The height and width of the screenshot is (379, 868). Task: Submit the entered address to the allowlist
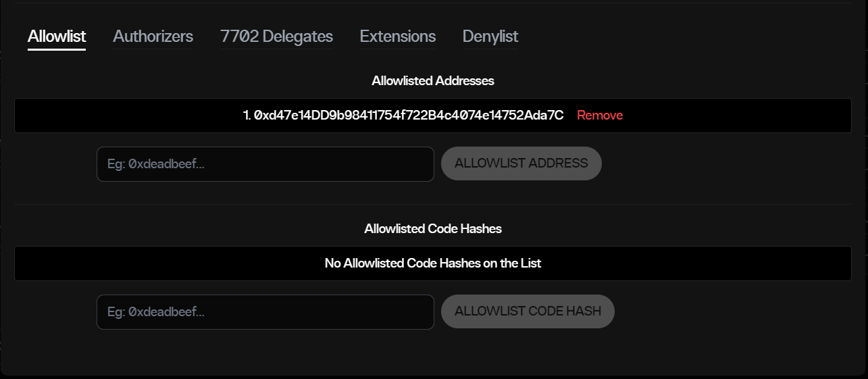[521, 163]
